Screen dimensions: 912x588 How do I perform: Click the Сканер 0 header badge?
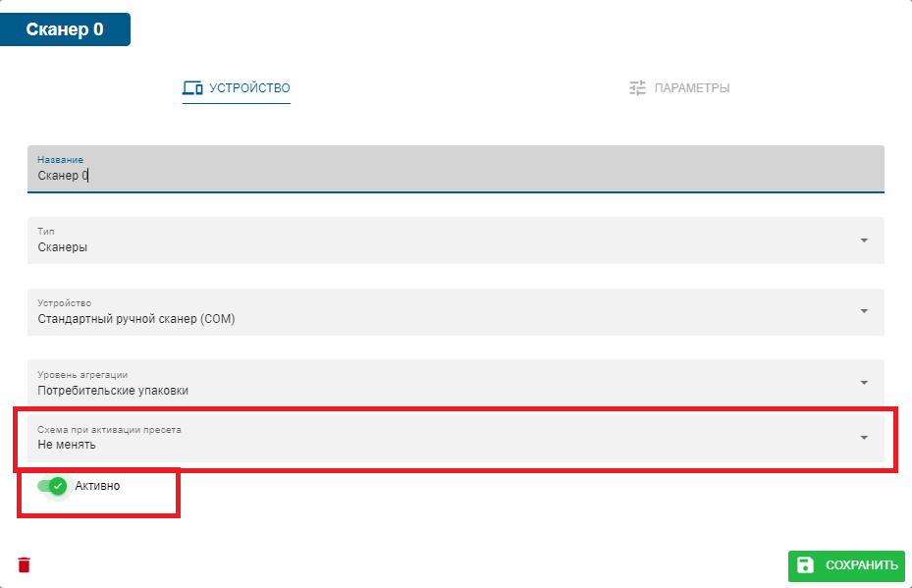point(65,29)
